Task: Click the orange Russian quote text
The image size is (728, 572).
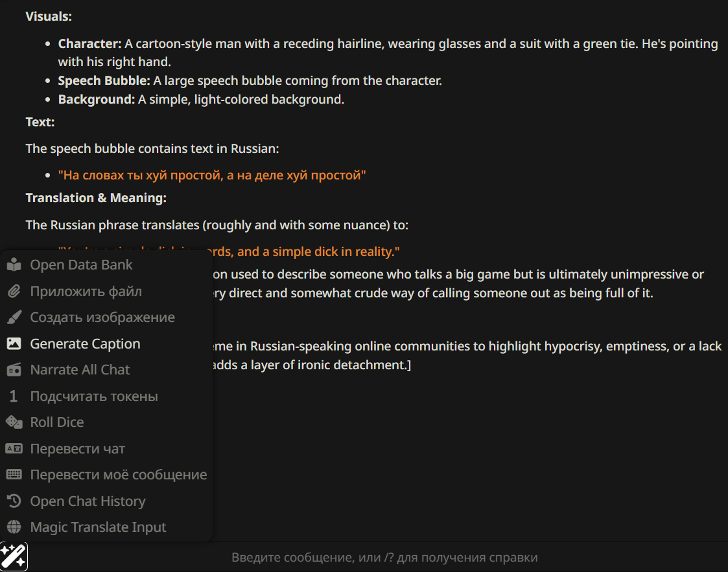Action: (x=212, y=175)
